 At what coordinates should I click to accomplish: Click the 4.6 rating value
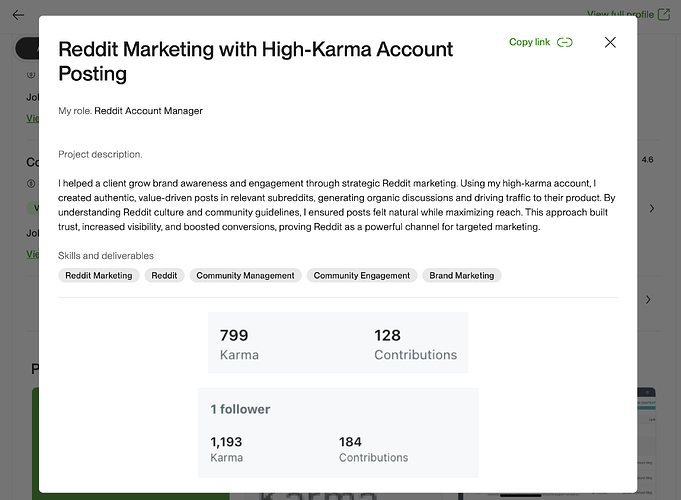[647, 159]
